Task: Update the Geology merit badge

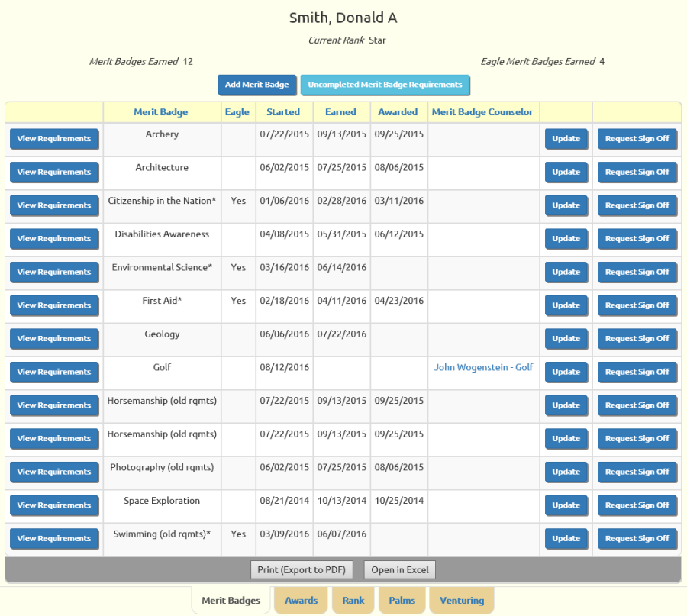Action: 566,339
